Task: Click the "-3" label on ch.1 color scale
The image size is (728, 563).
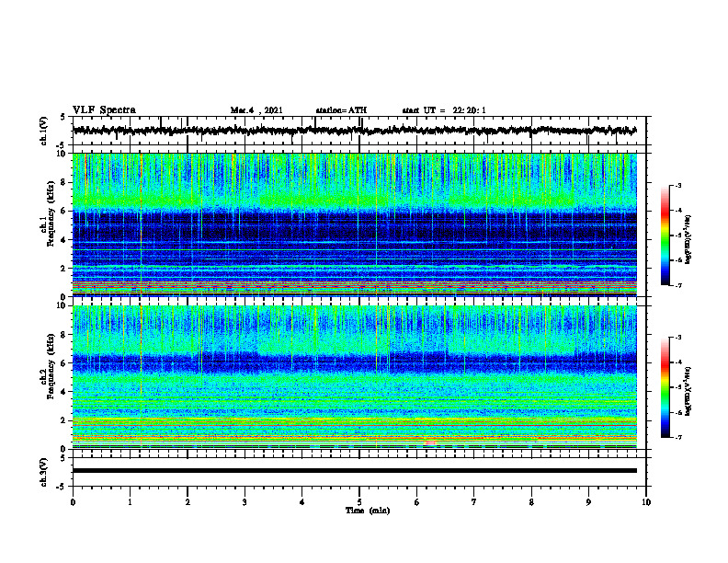Action: pos(678,186)
